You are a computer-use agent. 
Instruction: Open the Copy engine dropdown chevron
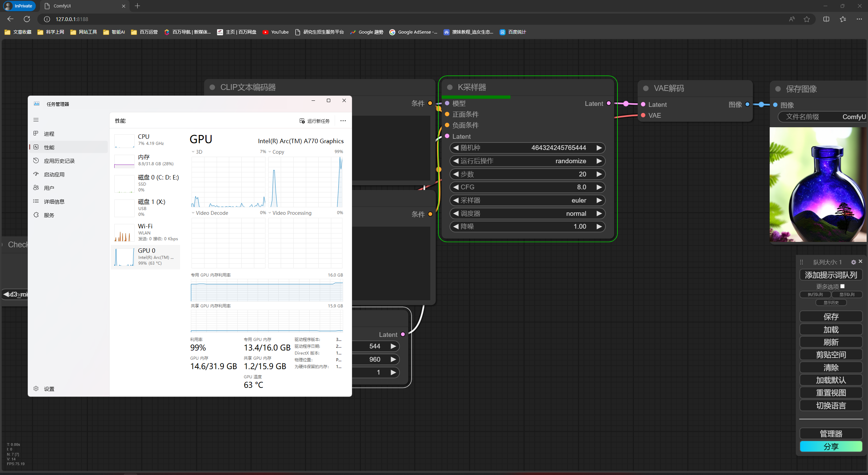270,152
